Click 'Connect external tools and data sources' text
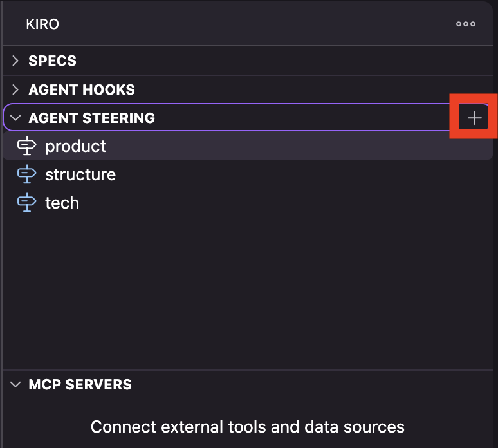The height and width of the screenshot is (448, 498). point(248,426)
